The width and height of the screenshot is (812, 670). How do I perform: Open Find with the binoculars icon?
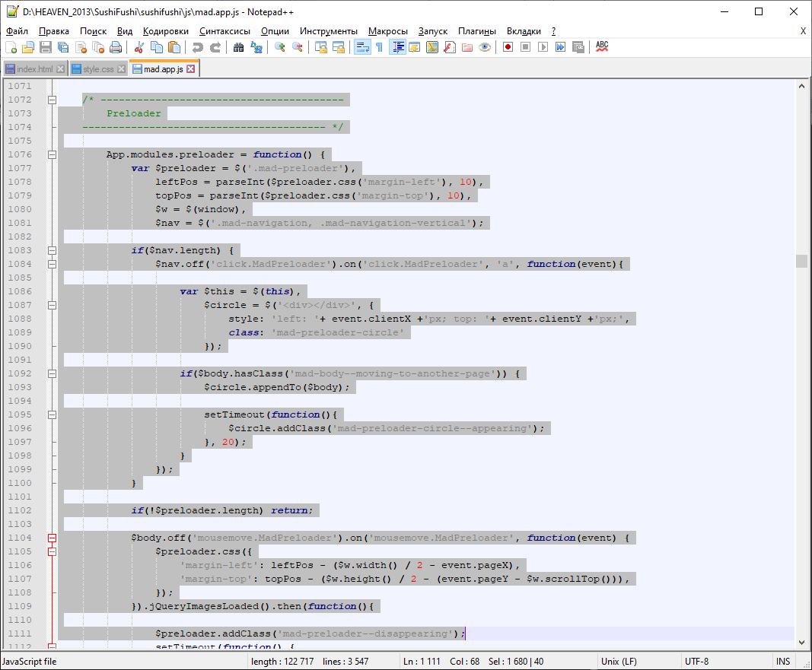pos(238,47)
